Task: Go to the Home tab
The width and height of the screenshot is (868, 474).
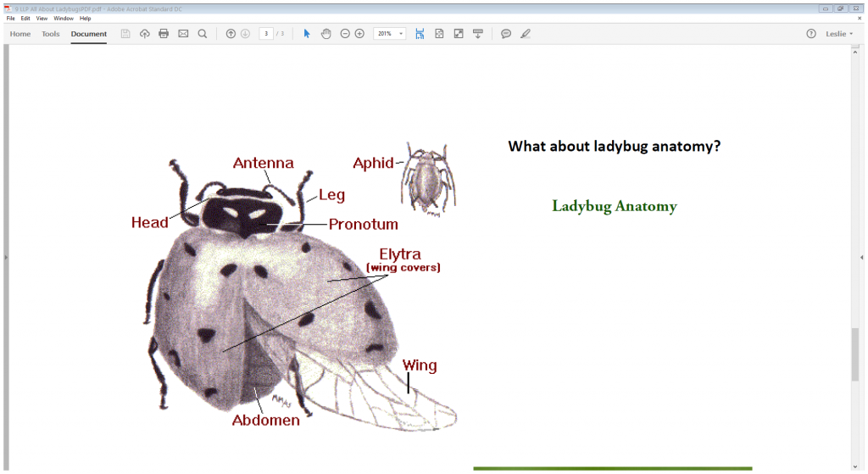Action: [x=20, y=34]
